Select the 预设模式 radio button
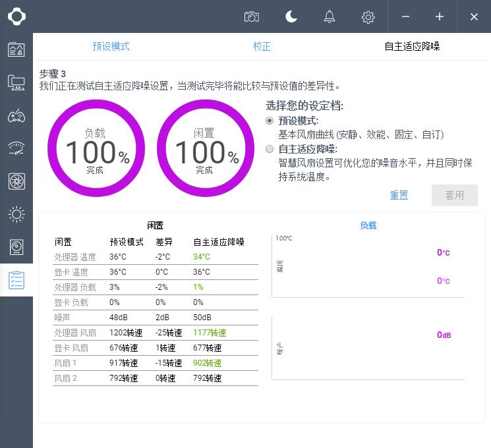 point(270,121)
